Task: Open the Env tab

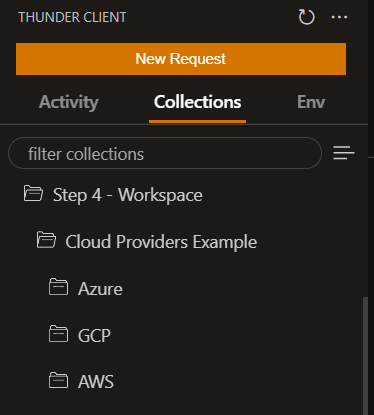Action: (x=311, y=102)
